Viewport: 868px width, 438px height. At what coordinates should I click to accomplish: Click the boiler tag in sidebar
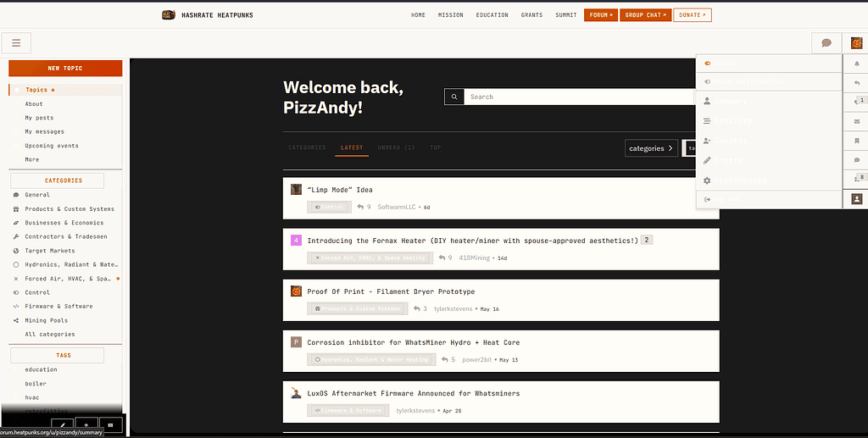click(x=36, y=383)
